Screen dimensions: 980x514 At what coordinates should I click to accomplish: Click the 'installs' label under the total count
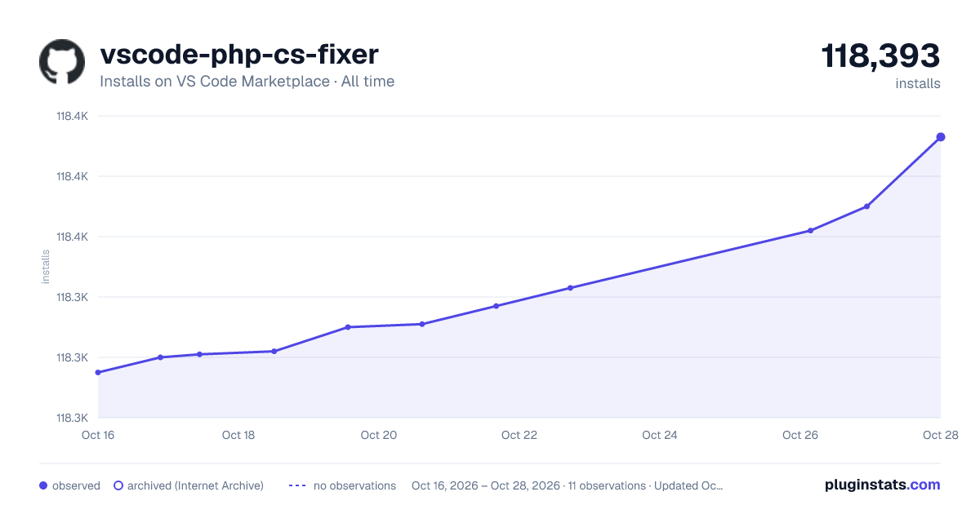918,83
